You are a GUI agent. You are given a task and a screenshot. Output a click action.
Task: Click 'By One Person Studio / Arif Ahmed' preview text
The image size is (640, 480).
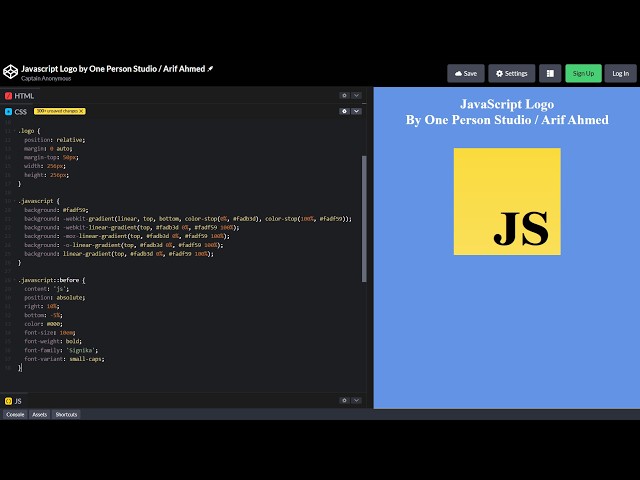tap(507, 120)
